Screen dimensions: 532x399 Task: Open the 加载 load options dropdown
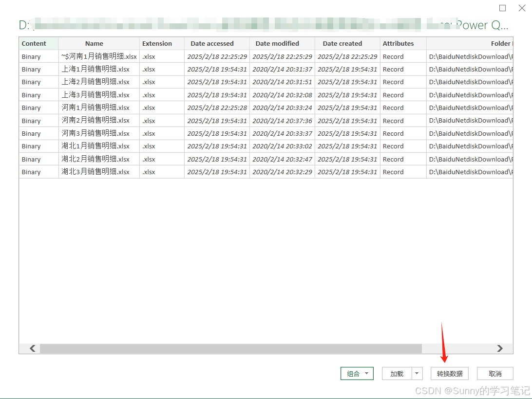pyautogui.click(x=417, y=373)
